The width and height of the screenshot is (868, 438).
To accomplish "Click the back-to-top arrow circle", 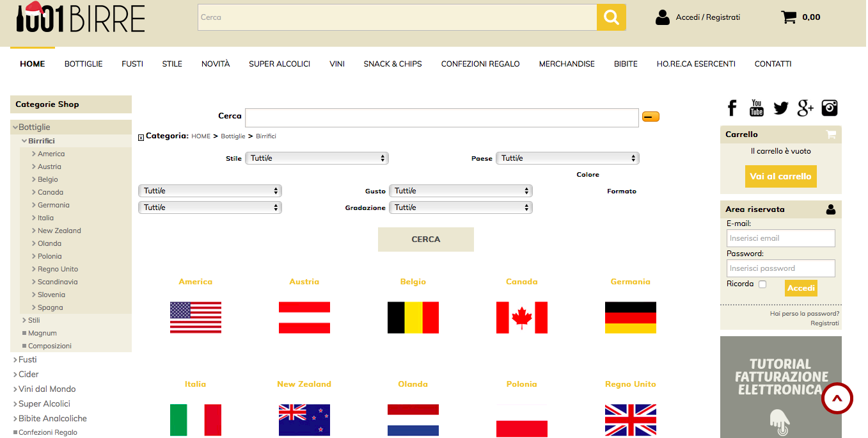I will pos(837,399).
